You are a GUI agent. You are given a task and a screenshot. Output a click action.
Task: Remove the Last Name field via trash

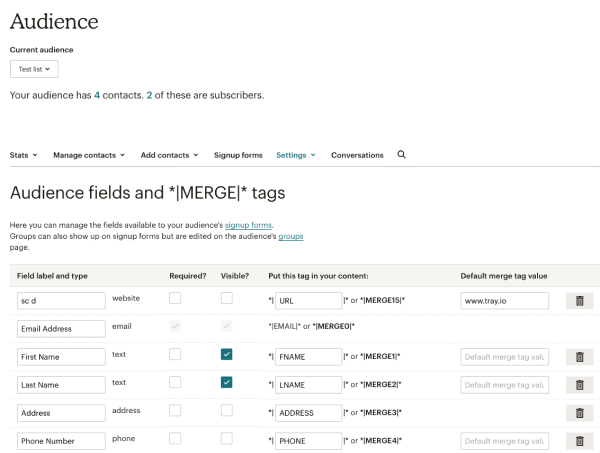coord(579,384)
